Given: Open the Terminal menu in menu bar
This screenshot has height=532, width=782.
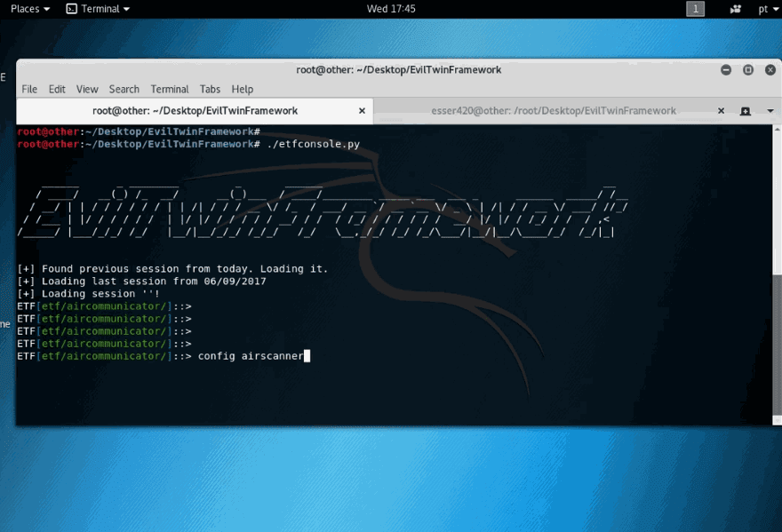Looking at the screenshot, I should [x=170, y=89].
